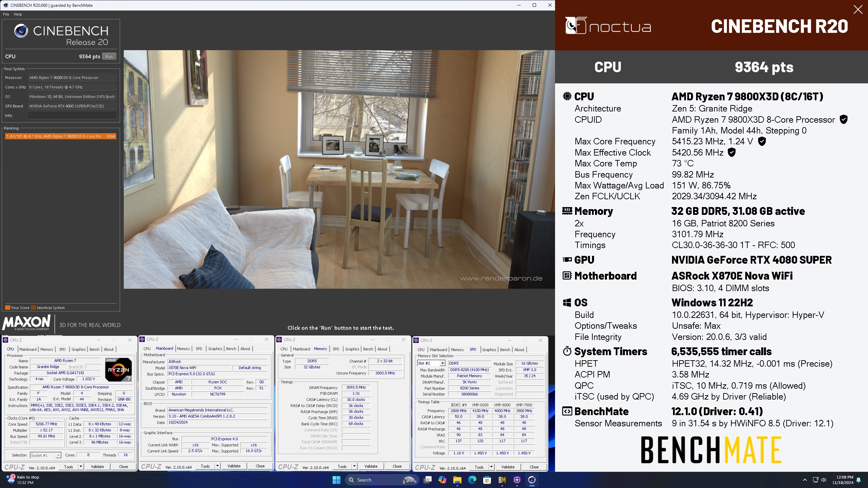Click Validate in SPD CPU-Z window
The width and height of the screenshot is (868, 488).
point(508,467)
